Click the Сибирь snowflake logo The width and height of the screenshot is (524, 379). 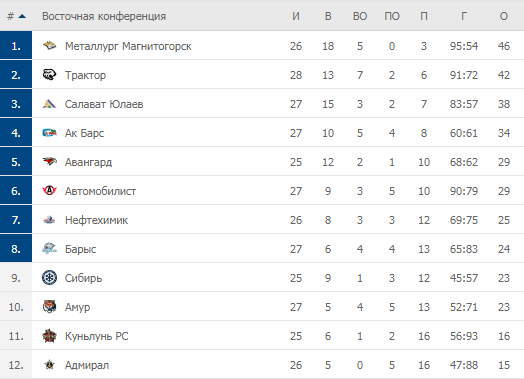tap(49, 278)
